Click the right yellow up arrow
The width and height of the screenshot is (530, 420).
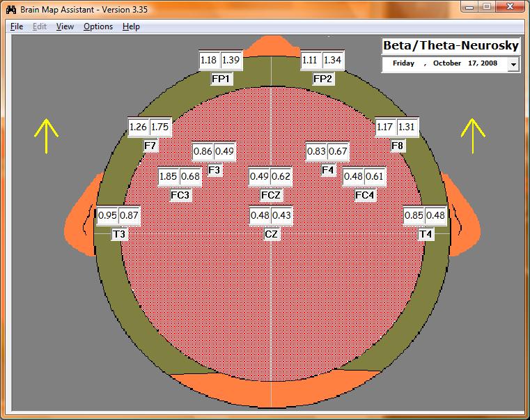point(473,135)
